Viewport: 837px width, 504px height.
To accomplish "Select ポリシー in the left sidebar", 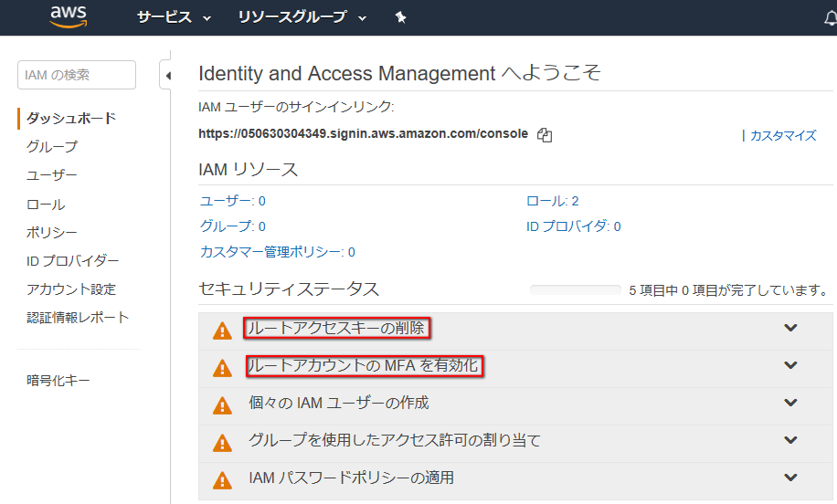I will (x=52, y=233).
